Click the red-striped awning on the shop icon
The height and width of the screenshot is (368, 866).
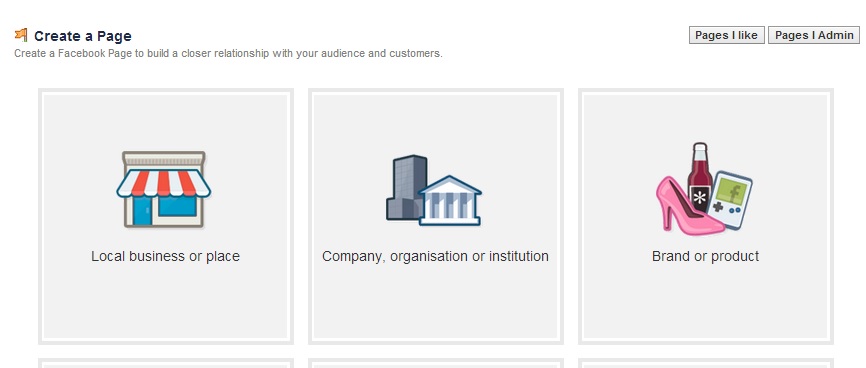[163, 183]
